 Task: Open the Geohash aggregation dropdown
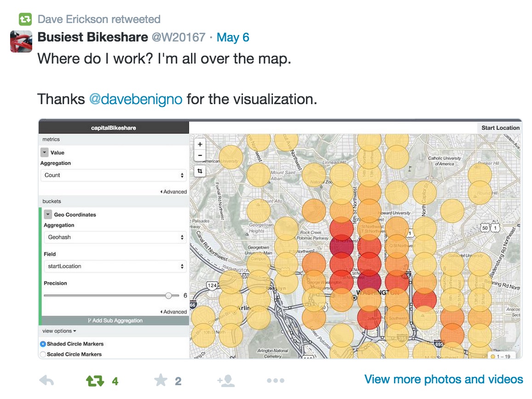pyautogui.click(x=116, y=237)
